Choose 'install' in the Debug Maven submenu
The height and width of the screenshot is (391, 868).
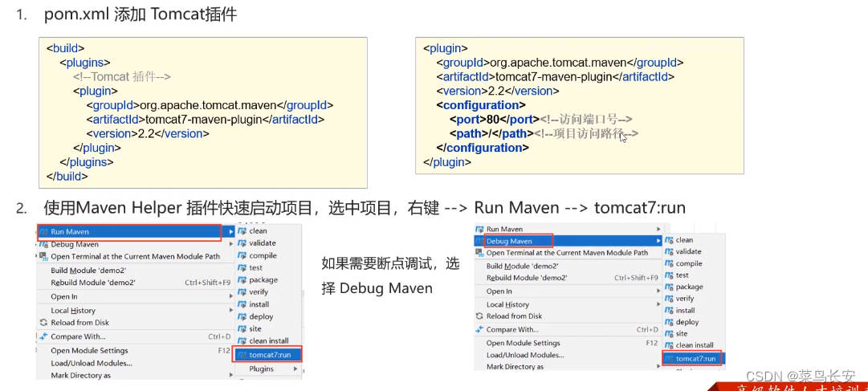pyautogui.click(x=685, y=310)
